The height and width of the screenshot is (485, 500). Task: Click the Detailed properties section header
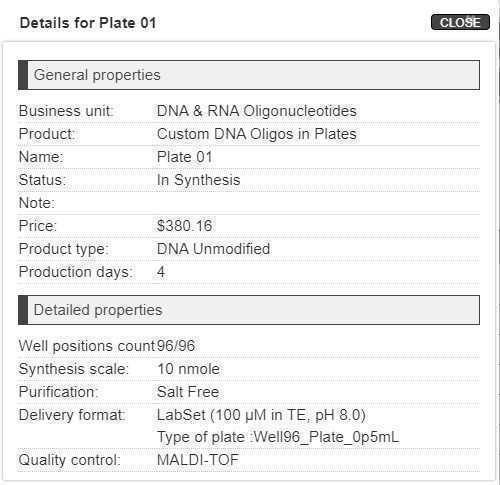[x=249, y=310]
